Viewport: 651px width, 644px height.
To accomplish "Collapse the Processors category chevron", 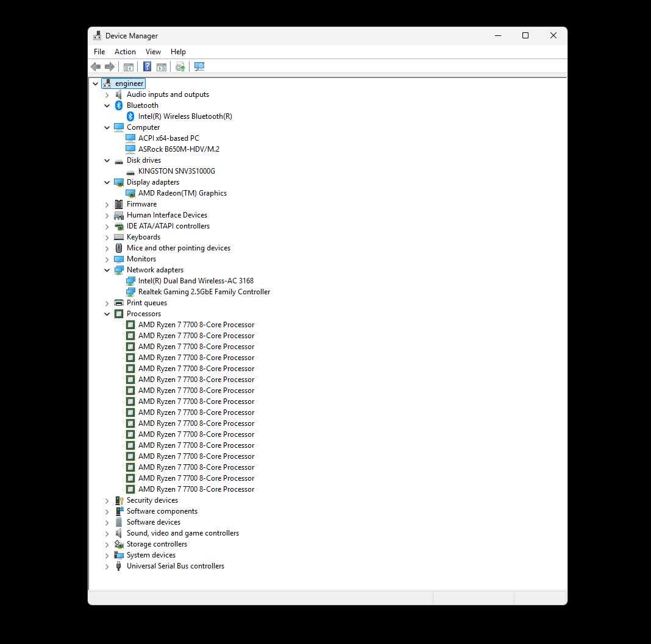I will tap(107, 314).
